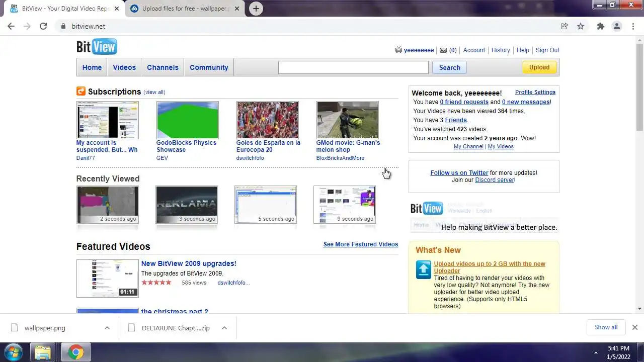Switch to the Upload files for free tab
The width and height of the screenshot is (644, 362).
click(186, 9)
